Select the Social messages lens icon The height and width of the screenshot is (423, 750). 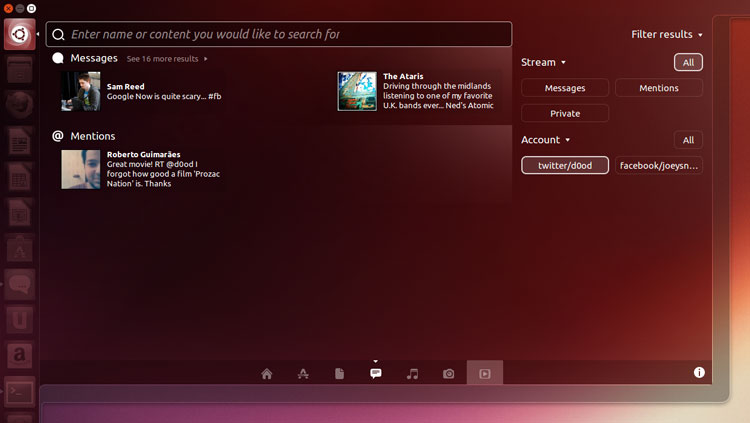click(x=376, y=374)
